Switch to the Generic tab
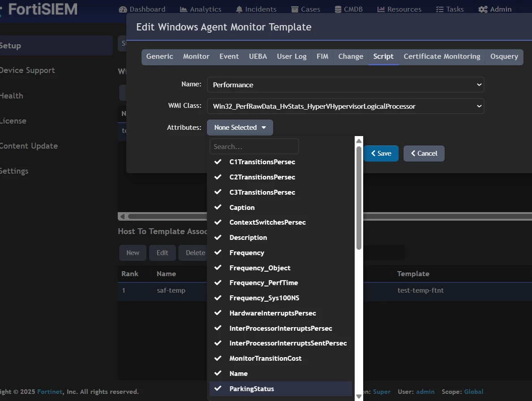532x401 pixels. point(159,56)
